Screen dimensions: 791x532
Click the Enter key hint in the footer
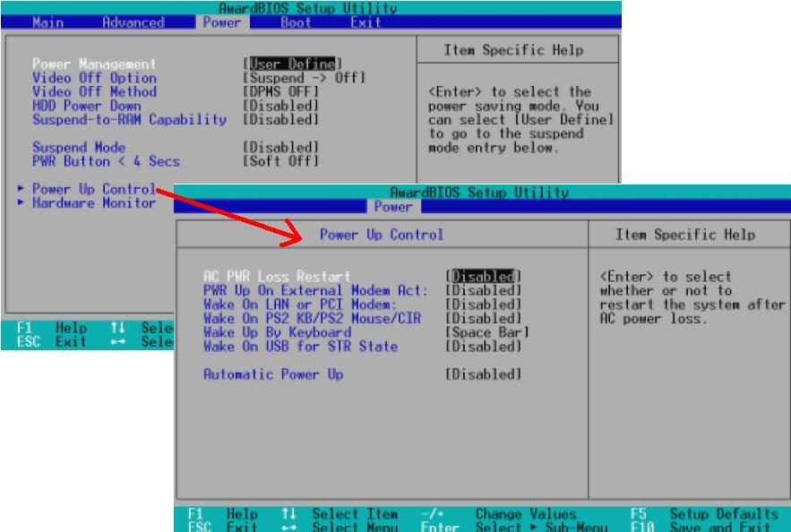point(440,527)
